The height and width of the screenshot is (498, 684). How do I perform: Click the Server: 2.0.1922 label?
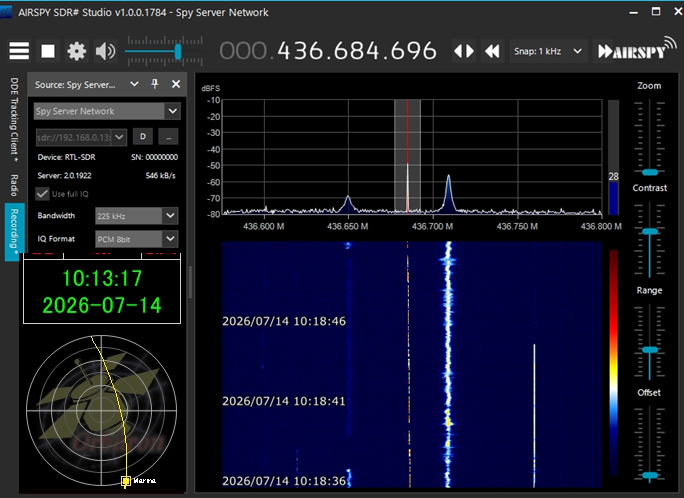click(65, 176)
